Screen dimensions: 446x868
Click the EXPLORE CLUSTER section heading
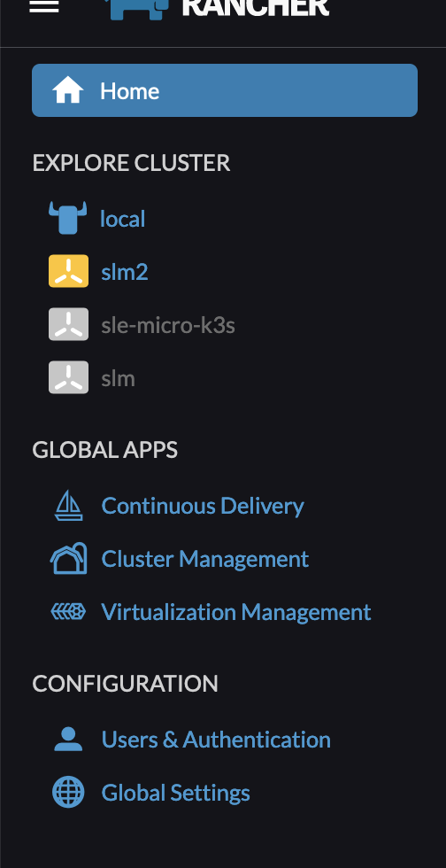pyautogui.click(x=131, y=163)
